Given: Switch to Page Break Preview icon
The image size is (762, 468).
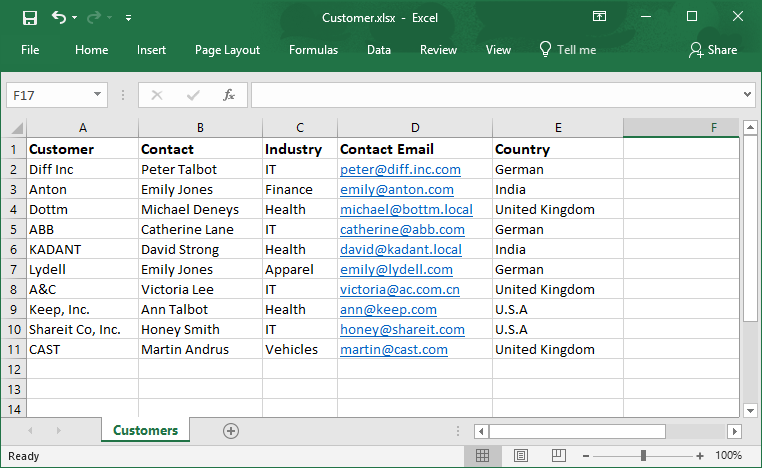Looking at the screenshot, I should (558, 455).
